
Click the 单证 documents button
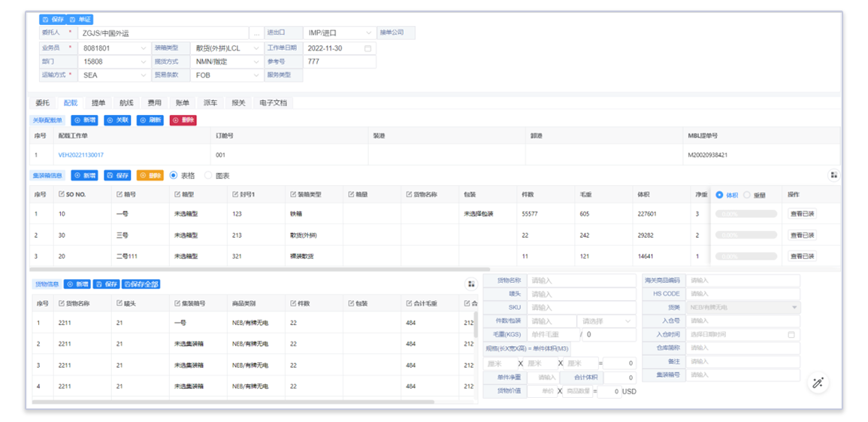pyautogui.click(x=80, y=20)
